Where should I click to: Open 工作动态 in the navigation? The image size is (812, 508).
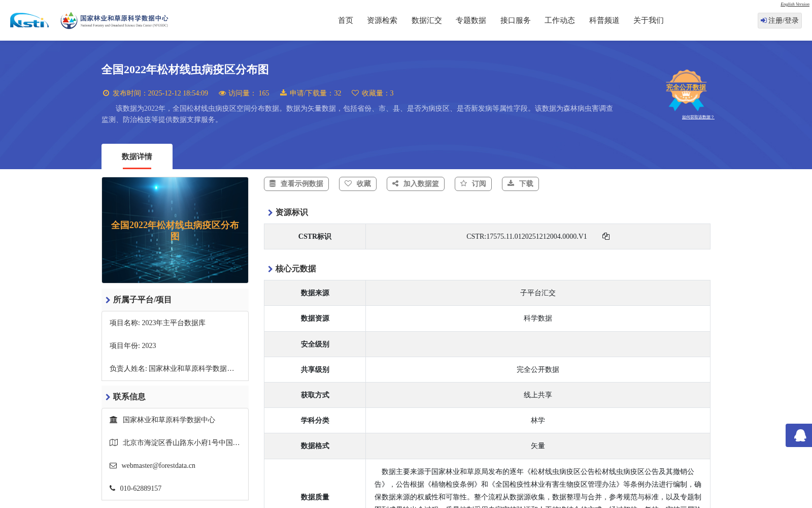tap(560, 20)
